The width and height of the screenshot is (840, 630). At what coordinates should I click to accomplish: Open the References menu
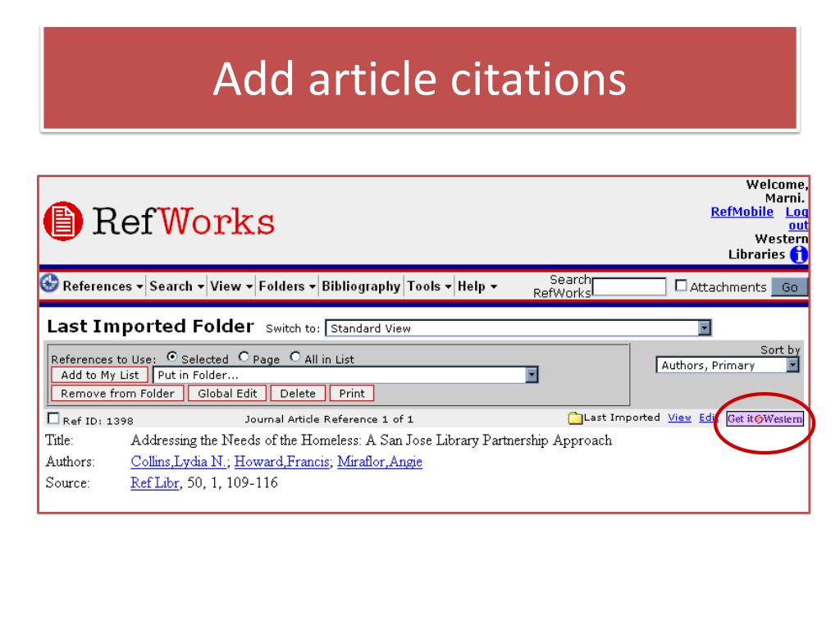103,286
